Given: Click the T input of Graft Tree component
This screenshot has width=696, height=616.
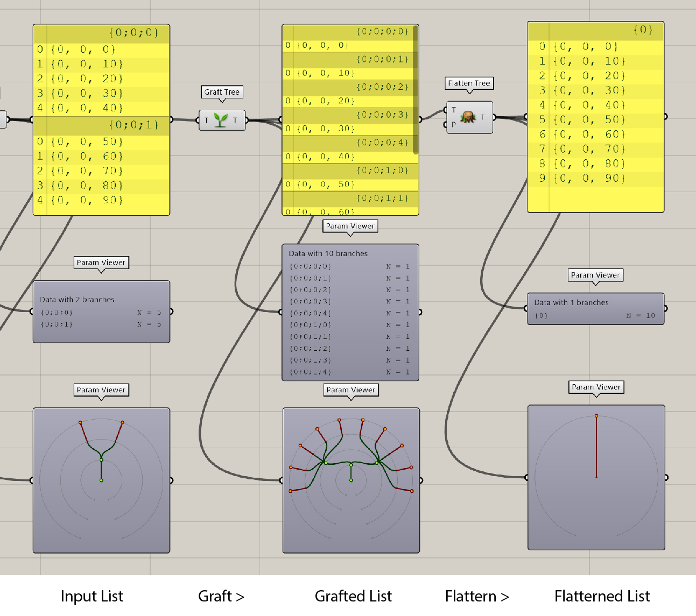Looking at the screenshot, I should (x=206, y=121).
